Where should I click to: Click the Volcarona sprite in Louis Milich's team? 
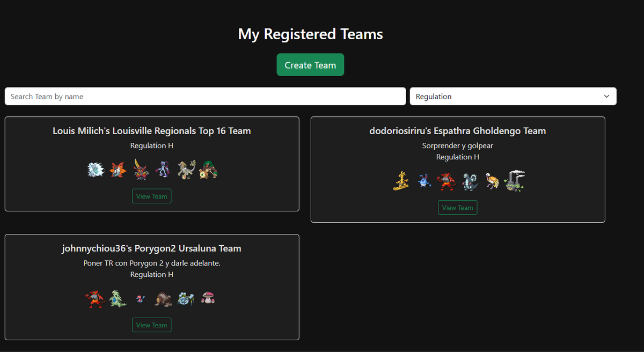click(x=118, y=170)
